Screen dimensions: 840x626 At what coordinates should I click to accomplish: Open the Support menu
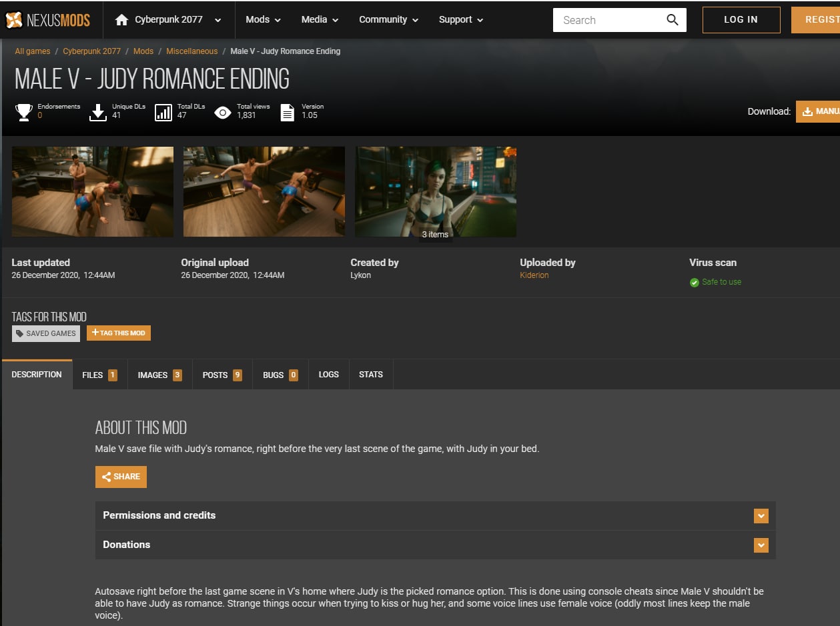point(460,20)
